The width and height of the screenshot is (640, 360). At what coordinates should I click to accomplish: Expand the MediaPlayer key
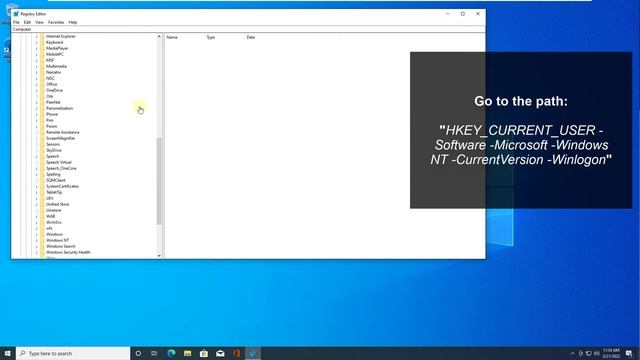coord(36,48)
